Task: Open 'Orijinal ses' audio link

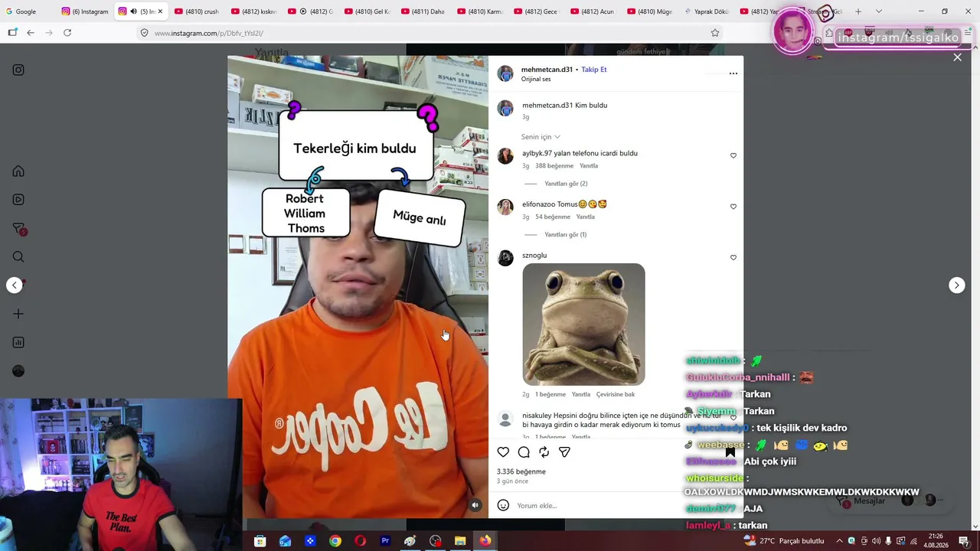Action: click(x=536, y=80)
